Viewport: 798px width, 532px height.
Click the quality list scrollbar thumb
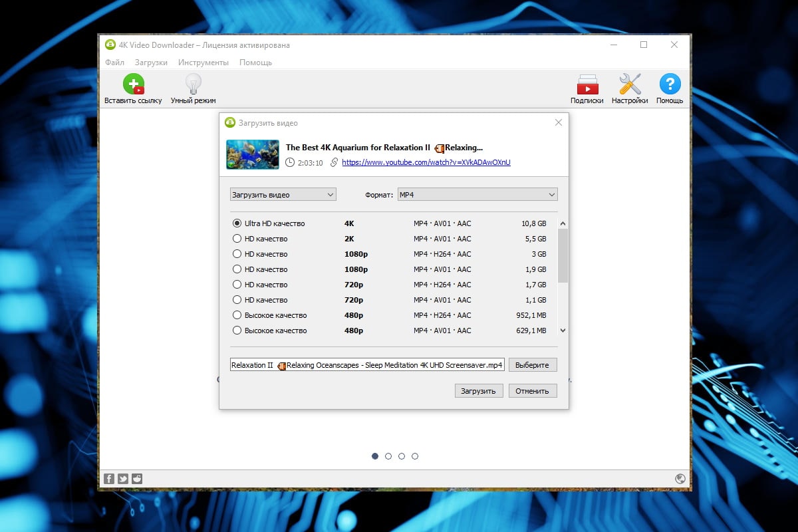563,255
